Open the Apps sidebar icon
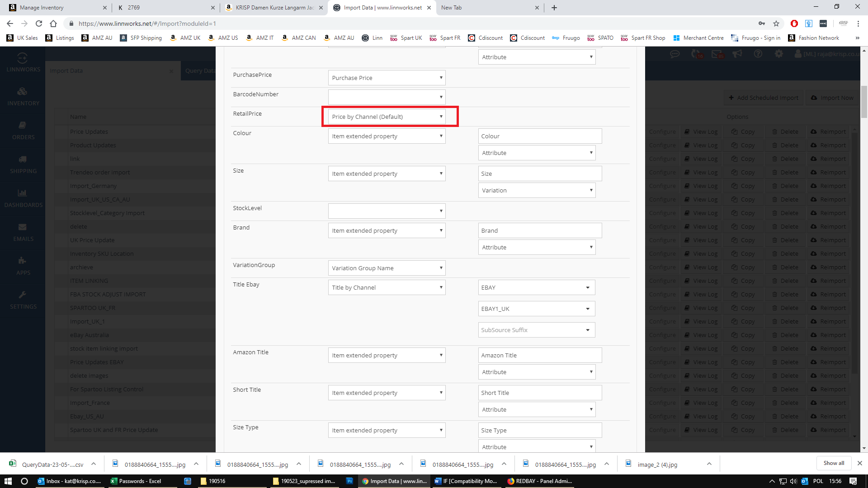 point(23,261)
